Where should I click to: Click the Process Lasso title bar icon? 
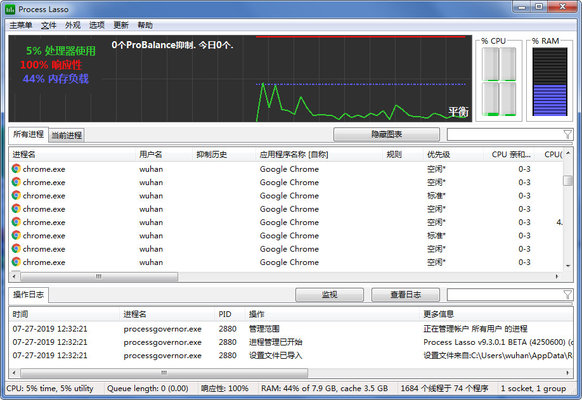coord(10,9)
